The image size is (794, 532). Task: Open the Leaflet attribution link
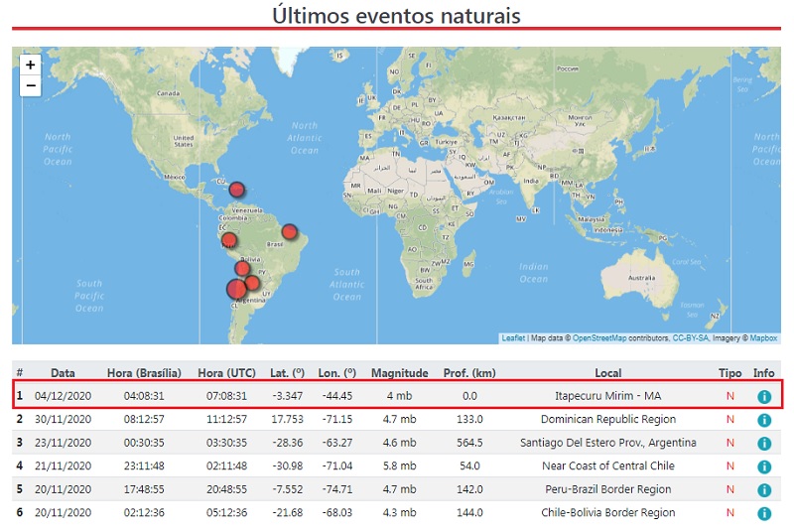pyautogui.click(x=513, y=338)
